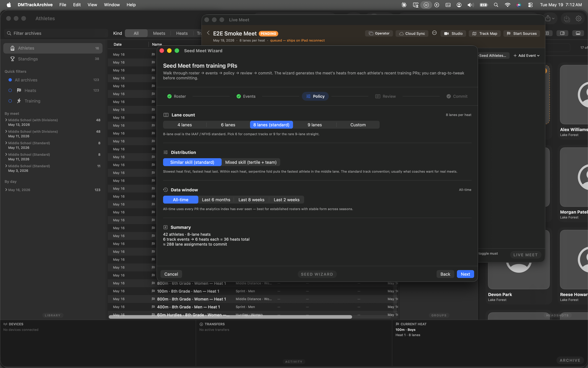The width and height of the screenshot is (588, 368).
Task: Toggle the right sidebar panel icon
Action: point(562,33)
